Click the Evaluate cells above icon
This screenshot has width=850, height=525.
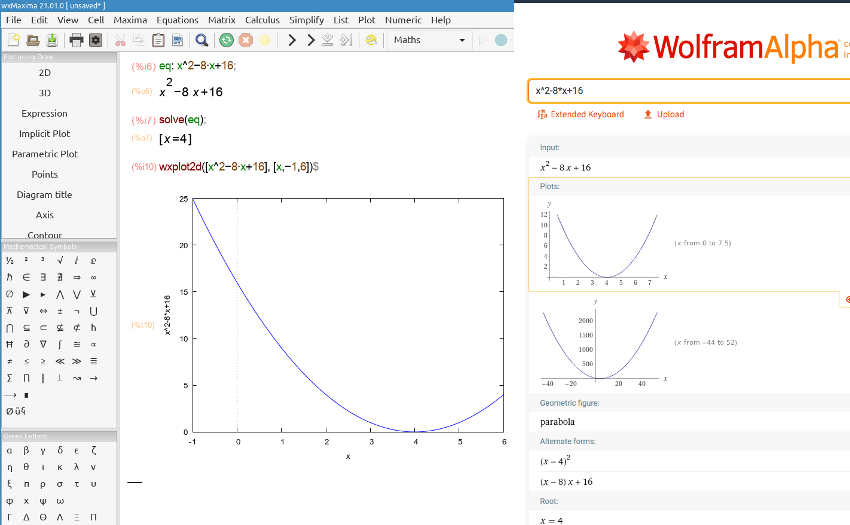[x=327, y=40]
